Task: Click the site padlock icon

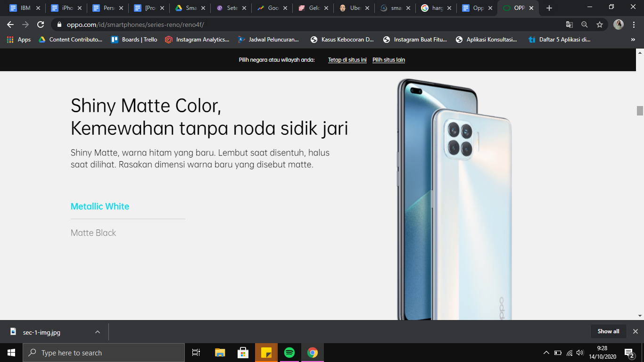Action: pos(59,25)
